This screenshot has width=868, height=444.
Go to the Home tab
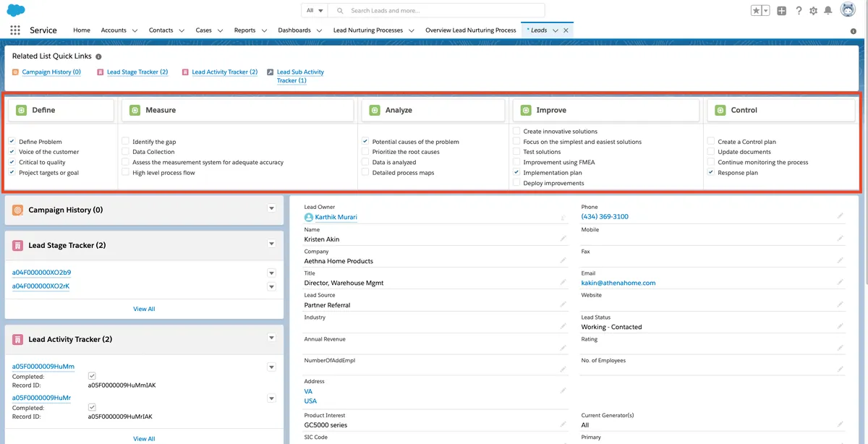tap(82, 30)
